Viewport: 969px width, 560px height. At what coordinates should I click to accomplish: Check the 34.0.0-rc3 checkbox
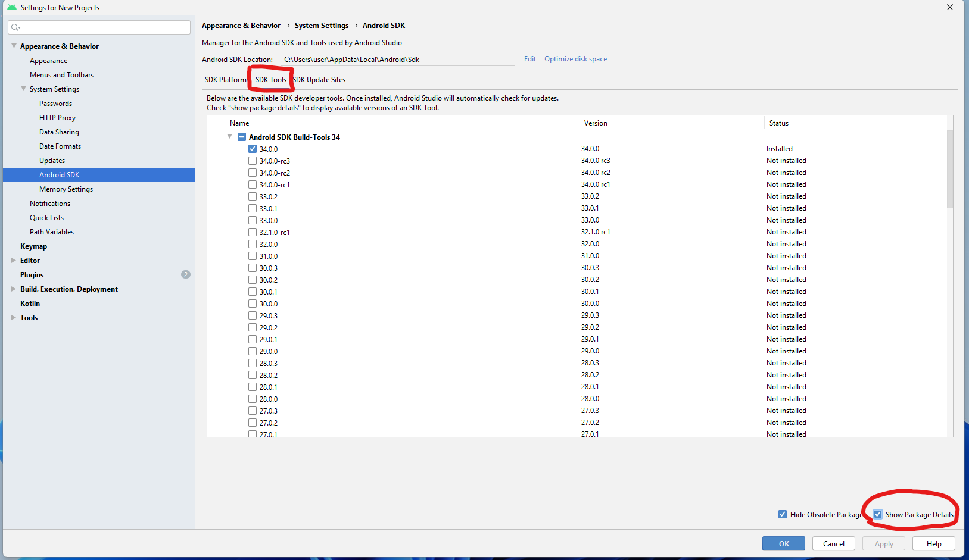pos(253,161)
